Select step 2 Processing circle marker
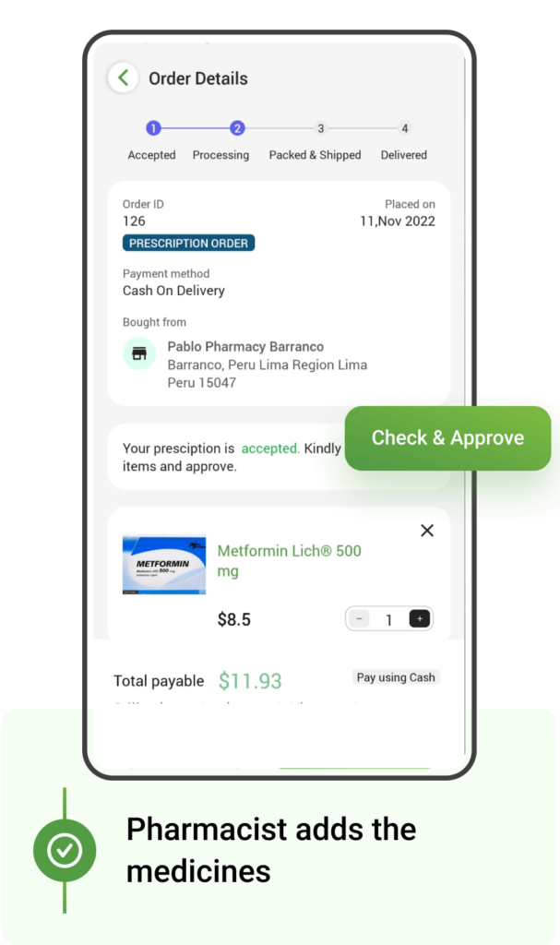Viewport: 560px width, 945px height. [237, 128]
